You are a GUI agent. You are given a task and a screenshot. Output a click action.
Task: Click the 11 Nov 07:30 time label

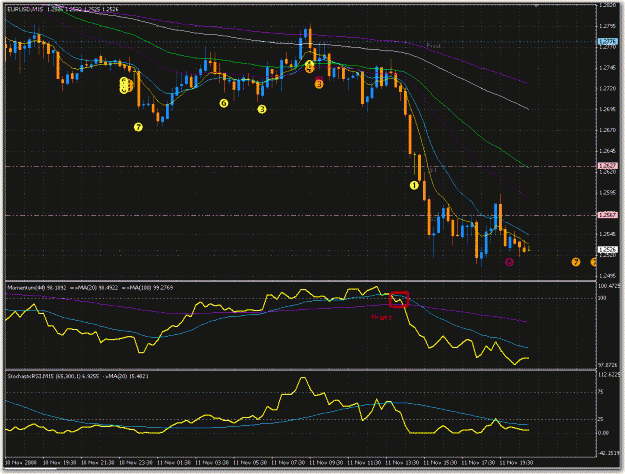pos(288,462)
